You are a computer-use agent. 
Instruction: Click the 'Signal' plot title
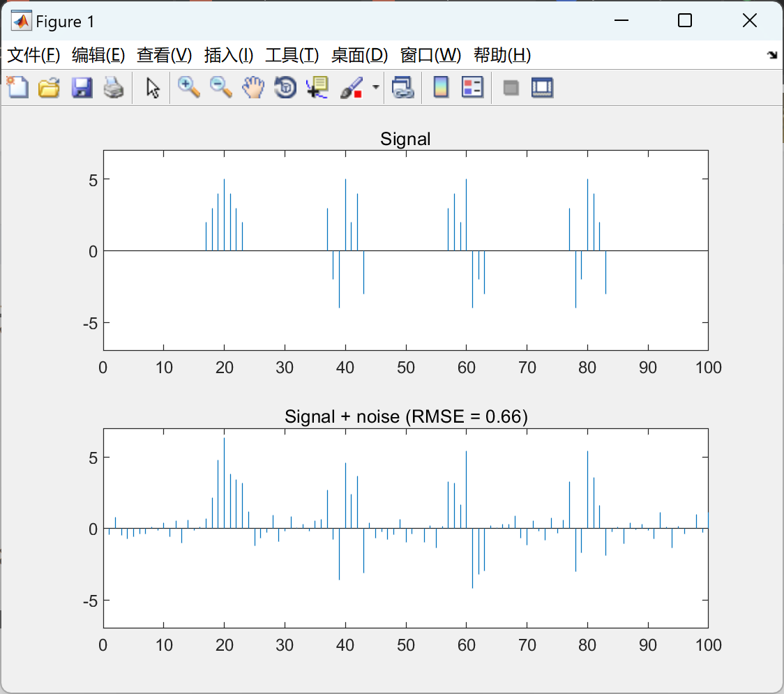pos(405,139)
